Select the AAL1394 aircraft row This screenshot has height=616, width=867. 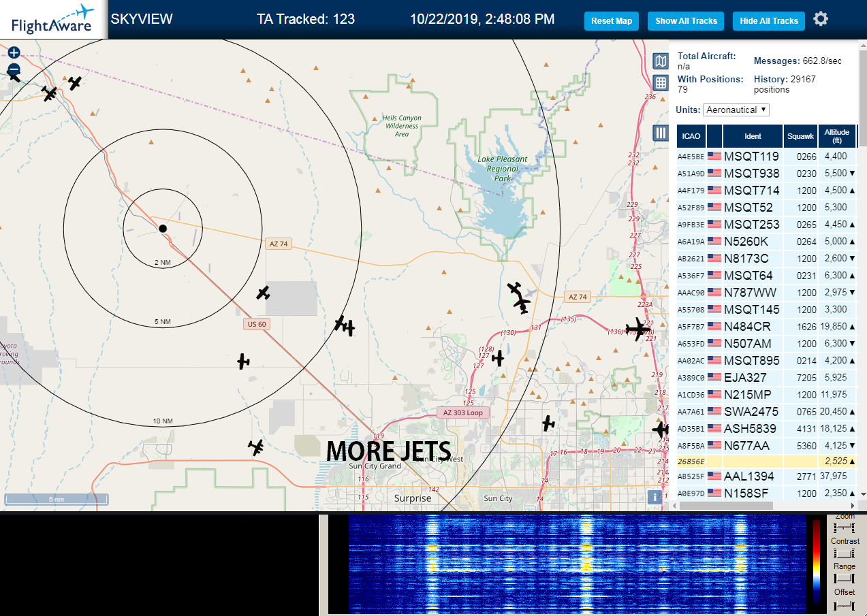(x=766, y=476)
